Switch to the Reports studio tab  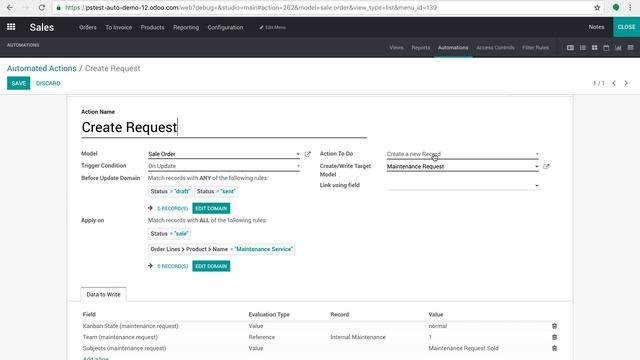tap(420, 48)
